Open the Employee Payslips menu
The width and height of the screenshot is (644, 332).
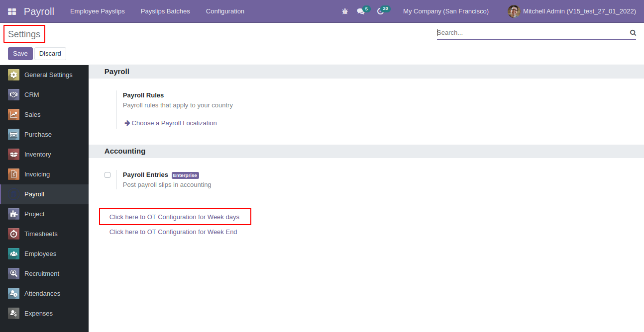98,11
